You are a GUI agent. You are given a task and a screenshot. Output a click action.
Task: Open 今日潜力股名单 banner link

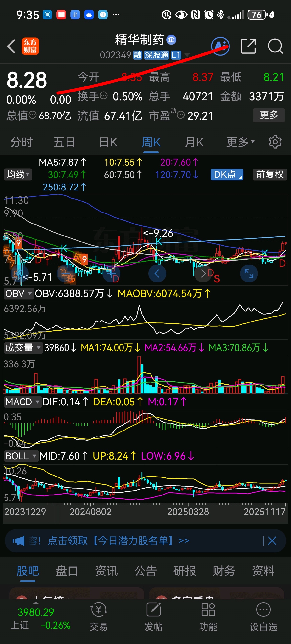(119, 541)
